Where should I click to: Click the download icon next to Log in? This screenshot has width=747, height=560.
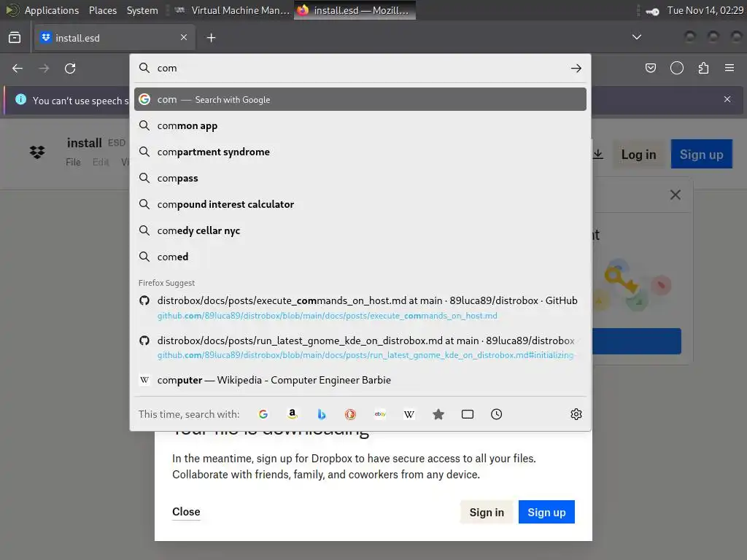coord(598,155)
